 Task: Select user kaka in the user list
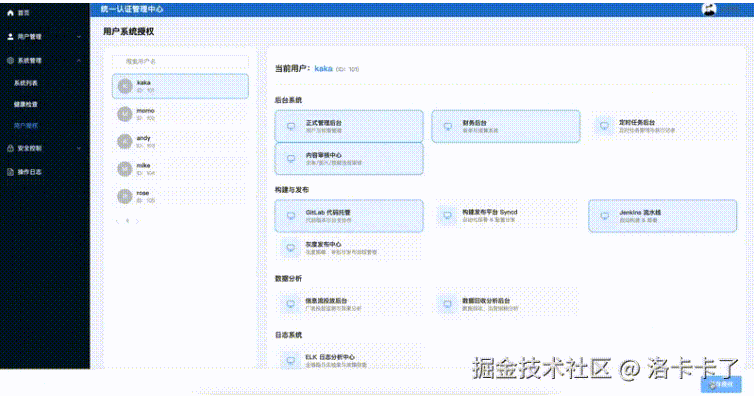(x=180, y=87)
